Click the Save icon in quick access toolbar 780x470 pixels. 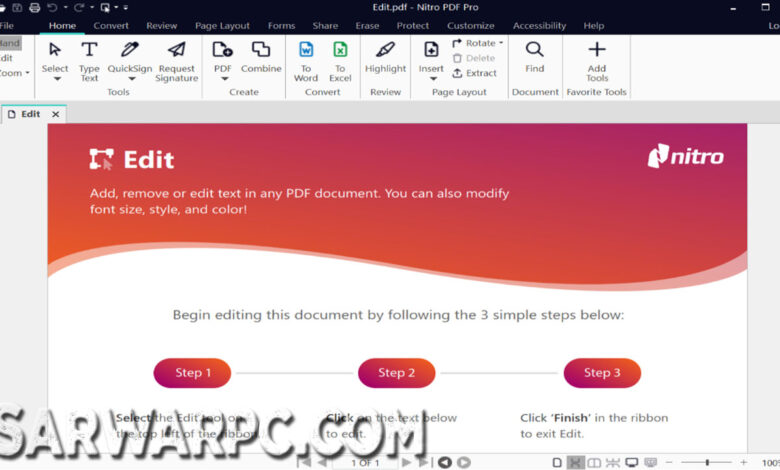[x=17, y=7]
